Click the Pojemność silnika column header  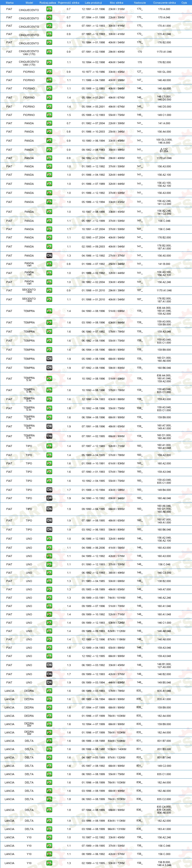[x=69, y=2]
